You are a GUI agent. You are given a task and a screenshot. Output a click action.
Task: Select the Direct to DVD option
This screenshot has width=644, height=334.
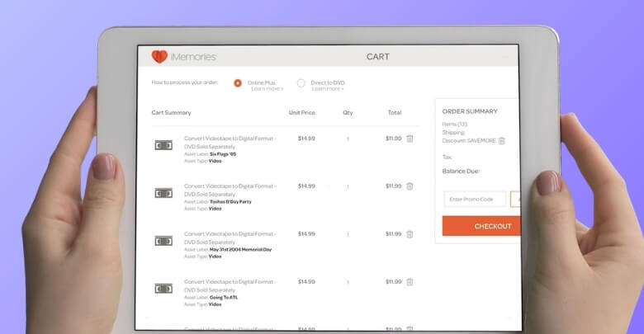(301, 83)
